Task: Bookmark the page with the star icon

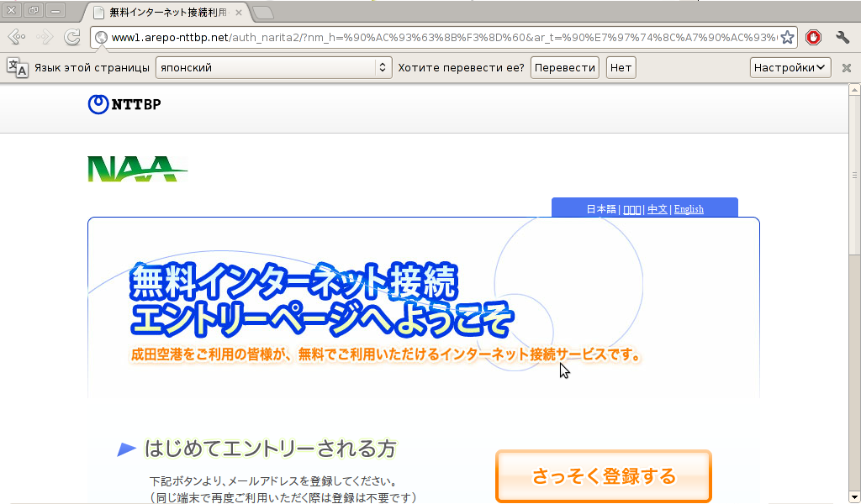Action: point(787,37)
